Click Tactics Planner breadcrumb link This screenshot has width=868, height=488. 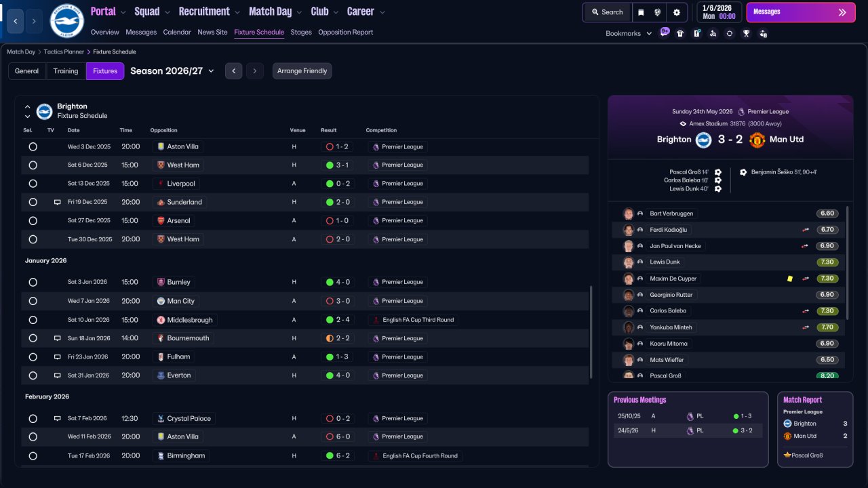64,52
